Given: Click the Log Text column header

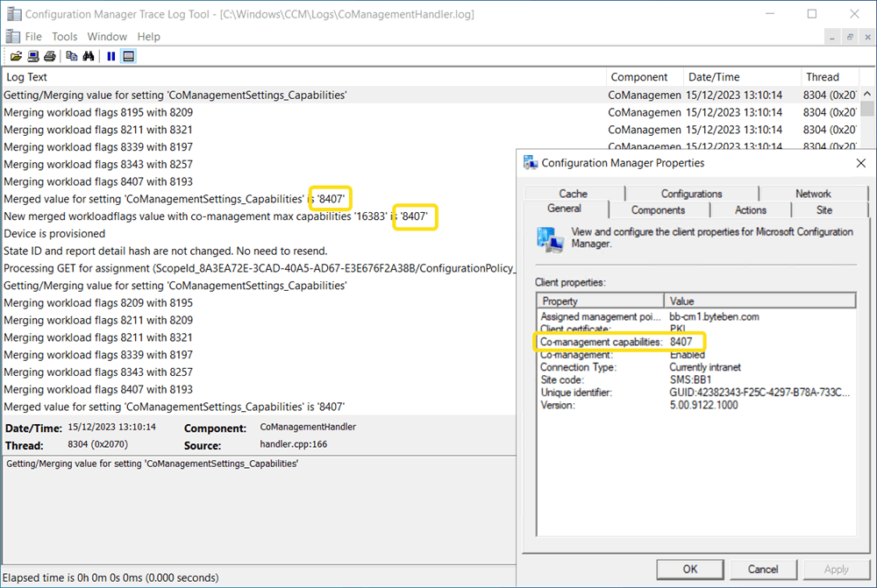Looking at the screenshot, I should (x=305, y=77).
